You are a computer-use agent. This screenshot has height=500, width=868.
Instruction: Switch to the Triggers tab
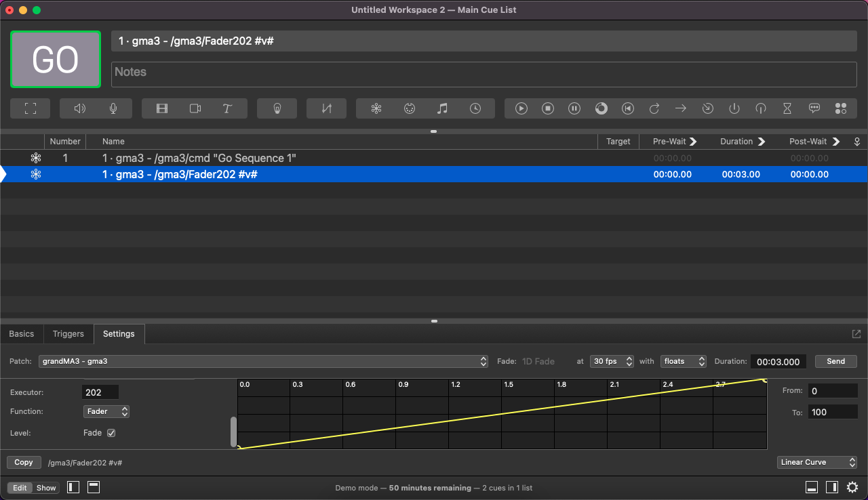pyautogui.click(x=68, y=334)
